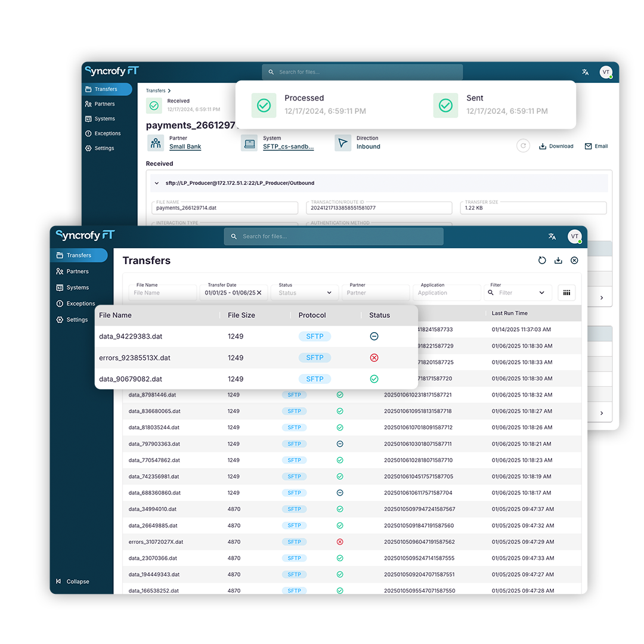The image size is (644, 644).
Task: Open Transfers in front window sidebar
Action: coord(79,255)
